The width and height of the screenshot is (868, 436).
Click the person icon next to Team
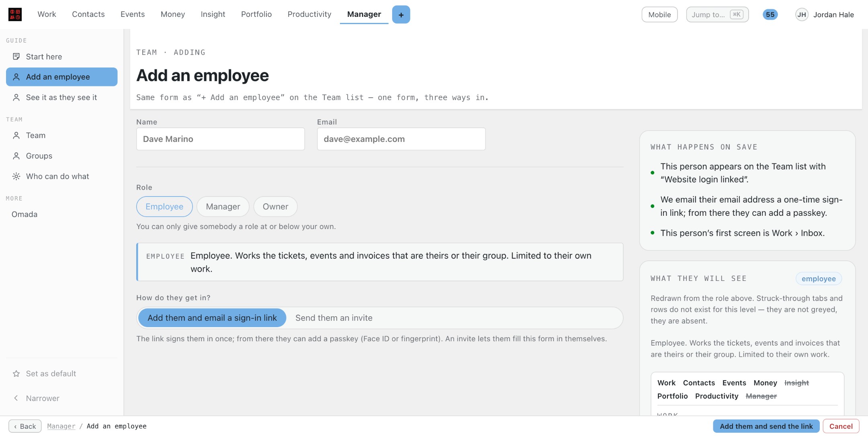[x=16, y=135]
